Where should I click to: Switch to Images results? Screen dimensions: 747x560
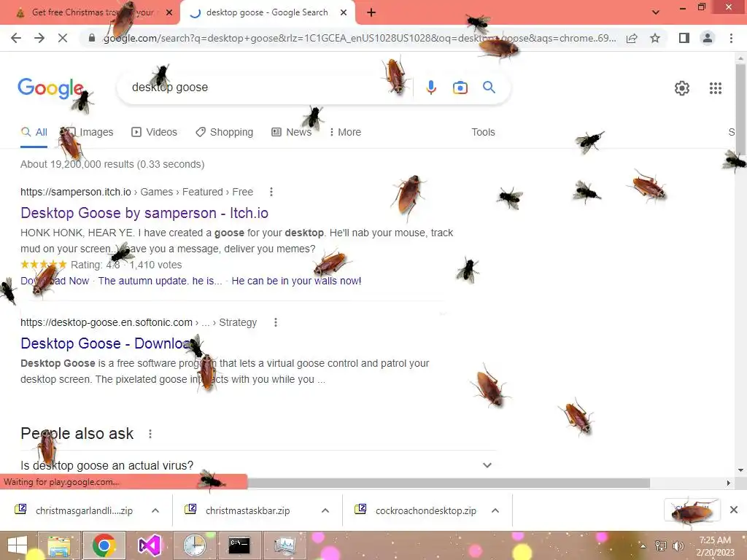[x=90, y=133]
